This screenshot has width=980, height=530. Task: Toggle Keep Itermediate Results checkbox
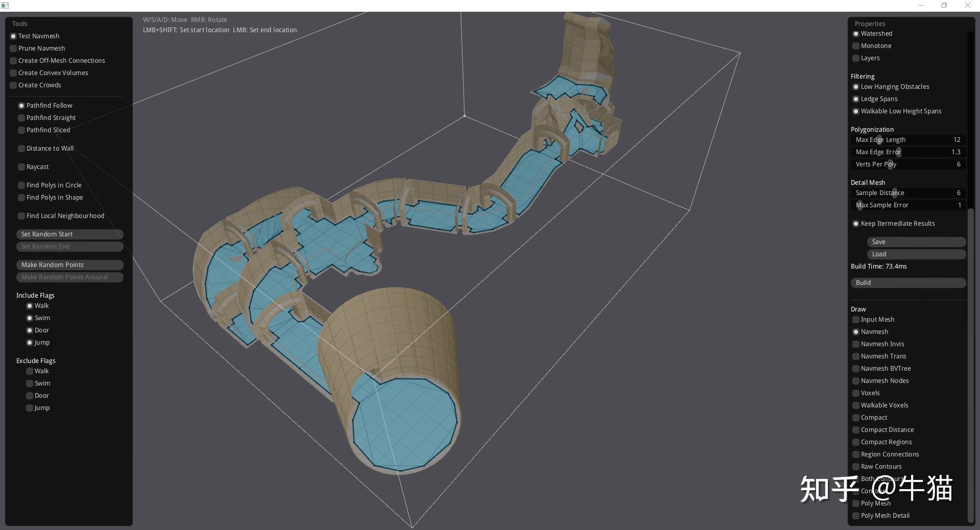pyautogui.click(x=856, y=224)
